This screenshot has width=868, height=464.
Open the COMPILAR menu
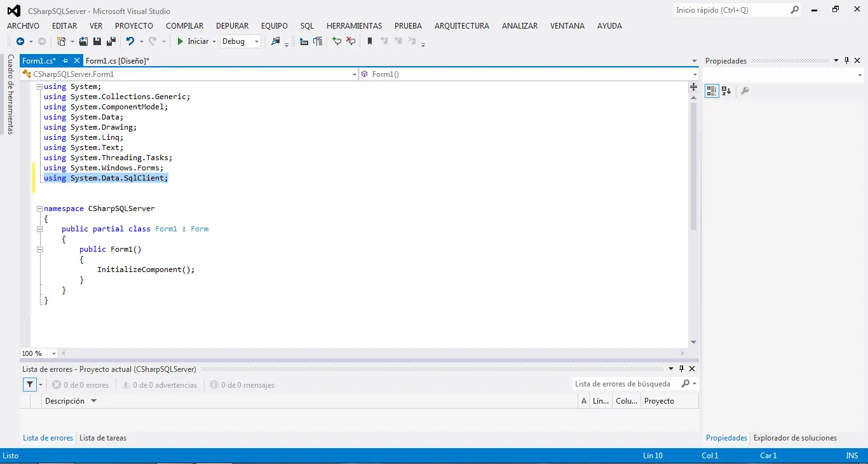coord(185,26)
